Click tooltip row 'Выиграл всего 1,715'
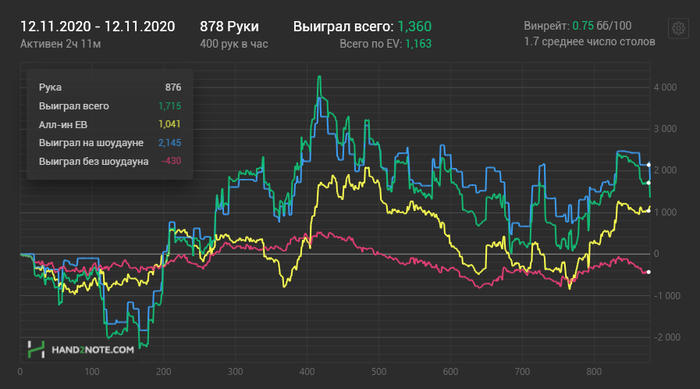The height and width of the screenshot is (389, 700). 110,106
